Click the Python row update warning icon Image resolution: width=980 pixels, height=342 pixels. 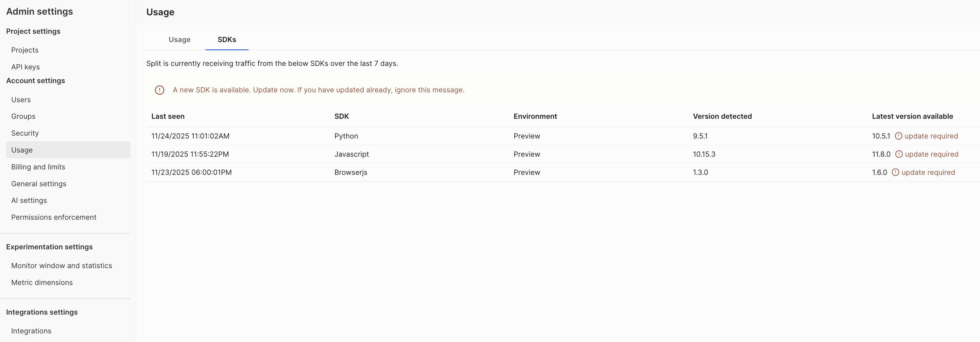pos(898,136)
